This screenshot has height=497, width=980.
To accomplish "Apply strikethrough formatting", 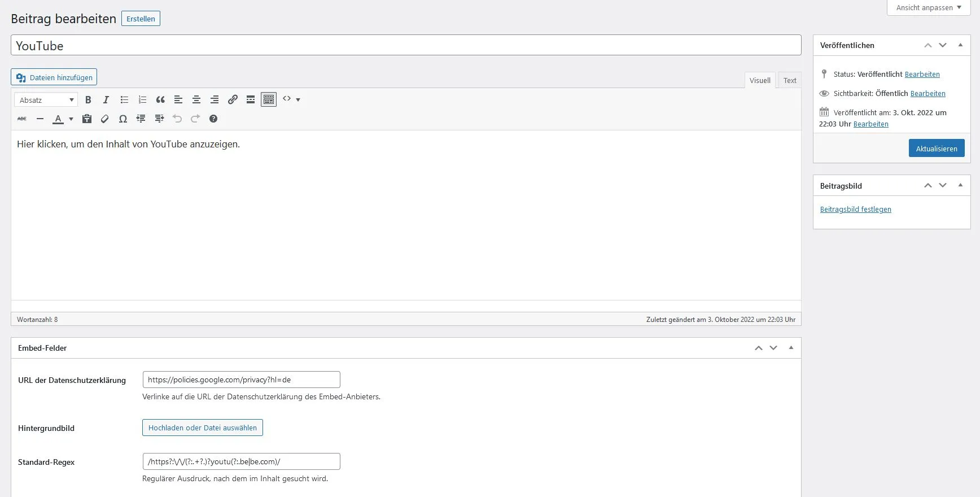I will pos(22,119).
